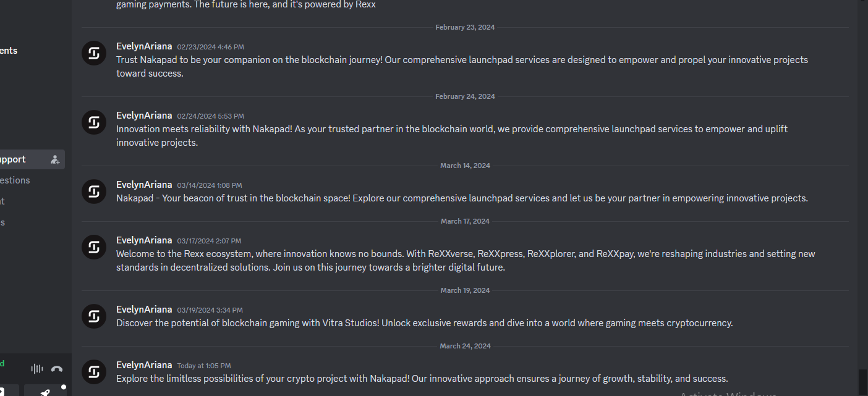This screenshot has height=396, width=868.
Task: Open the avatar on the 02/24/2024 message
Action: tap(94, 122)
